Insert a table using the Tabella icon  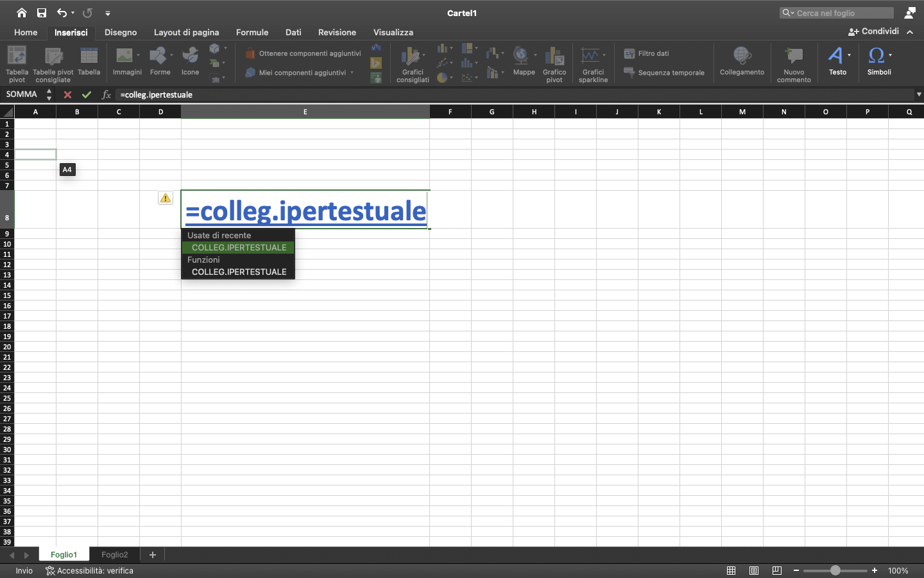tap(89, 62)
